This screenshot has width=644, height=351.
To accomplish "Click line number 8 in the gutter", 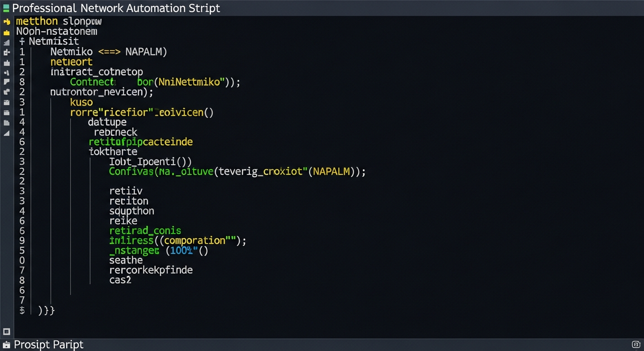I will (22, 82).
